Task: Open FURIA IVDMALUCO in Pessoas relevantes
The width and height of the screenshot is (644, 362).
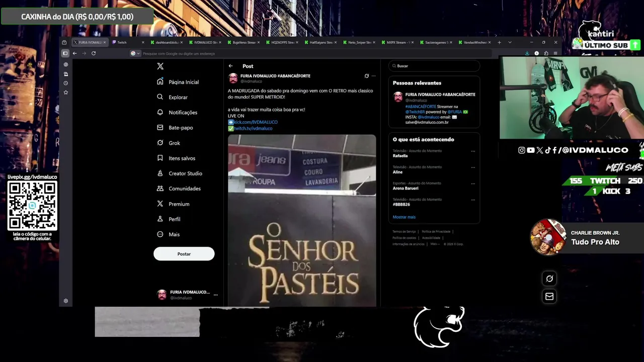Action: (x=440, y=95)
